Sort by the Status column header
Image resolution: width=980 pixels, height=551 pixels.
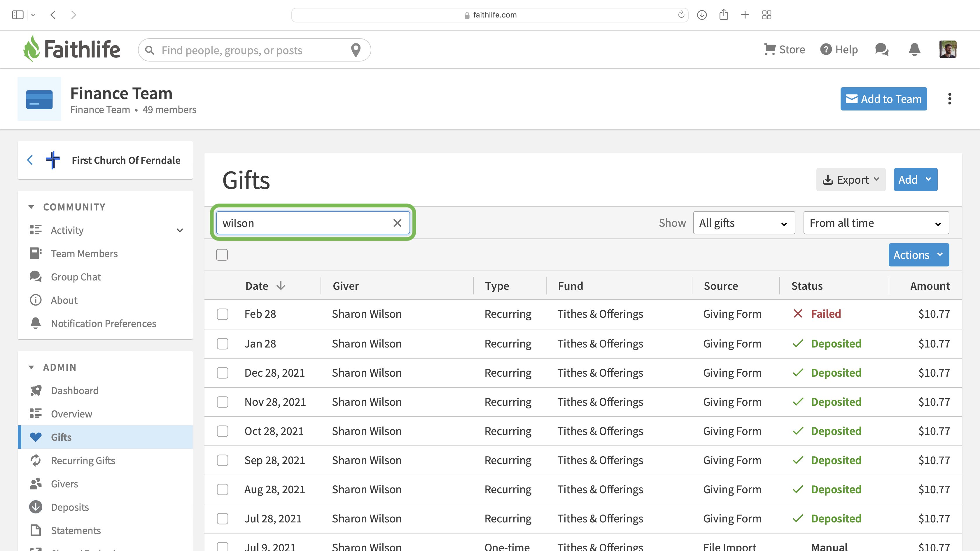click(x=807, y=286)
